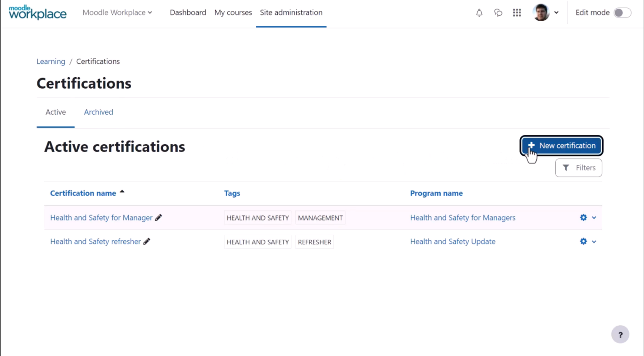Image resolution: width=644 pixels, height=356 pixels.
Task: Navigate to Learning via the breadcrumb
Action: [51, 61]
